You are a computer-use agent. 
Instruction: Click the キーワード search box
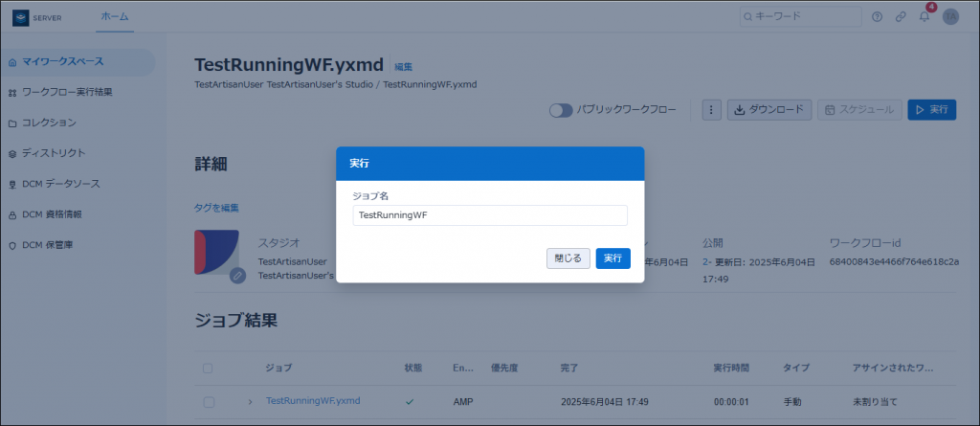(801, 16)
